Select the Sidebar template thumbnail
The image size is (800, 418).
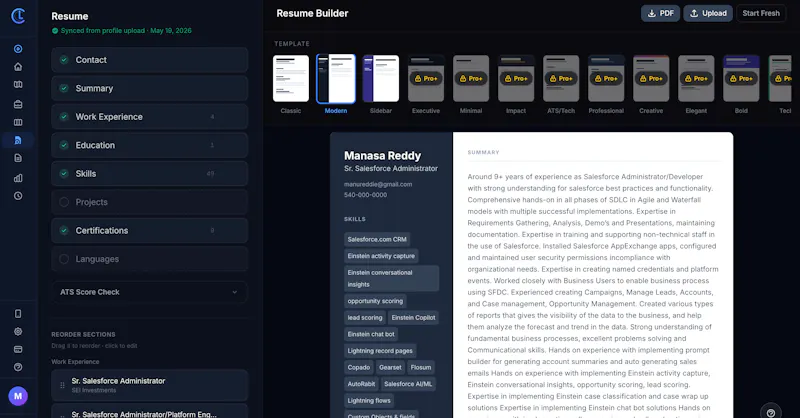click(381, 79)
